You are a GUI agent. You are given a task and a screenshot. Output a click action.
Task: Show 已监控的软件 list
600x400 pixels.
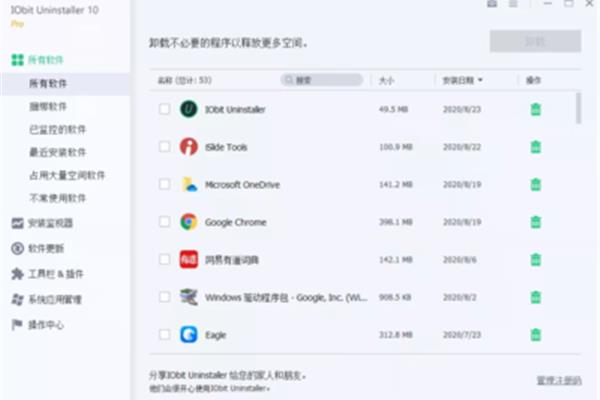(57, 129)
